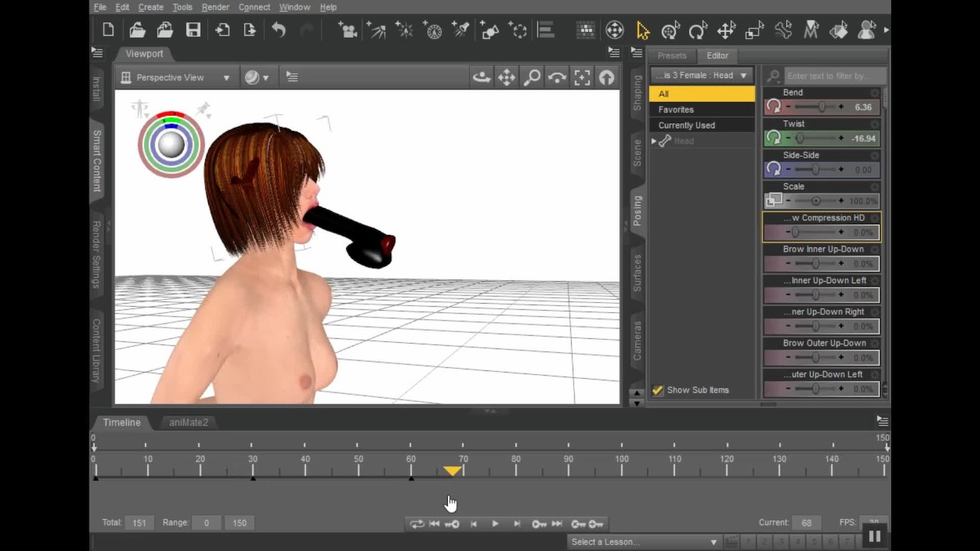Click the frame selection icon in viewport
The width and height of the screenshot is (980, 551).
pos(582,77)
